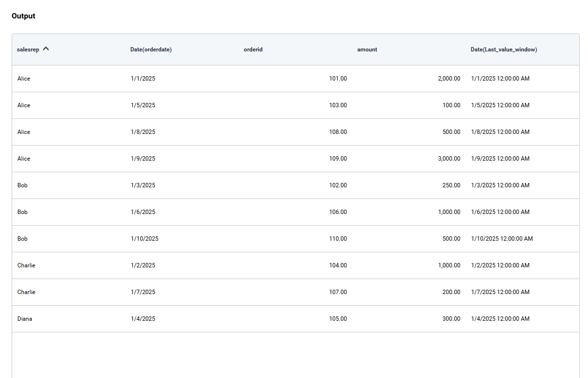The height and width of the screenshot is (378, 588).
Task: Click the 1/10/2025 orderdate cell
Action: 143,238
